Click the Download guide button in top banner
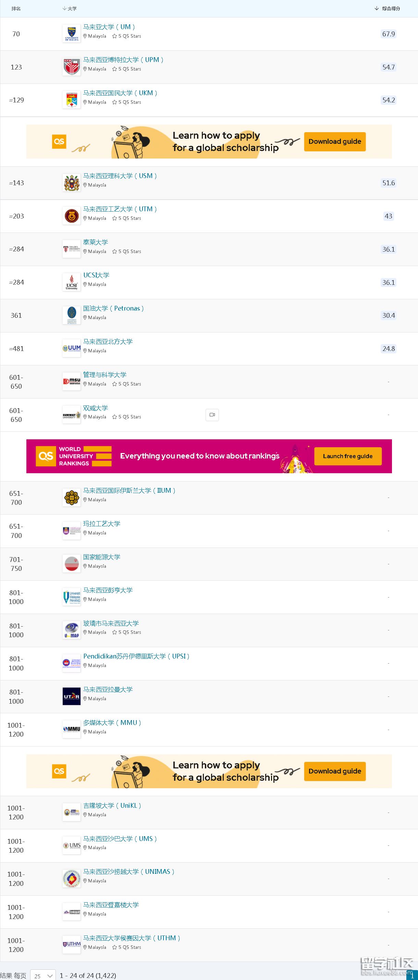 (x=335, y=141)
